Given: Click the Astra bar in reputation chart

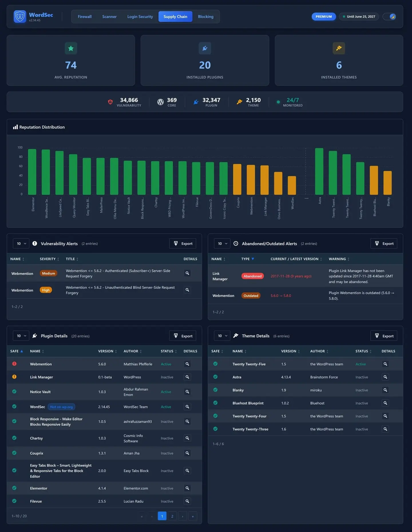Looking at the screenshot, I should point(319,172).
